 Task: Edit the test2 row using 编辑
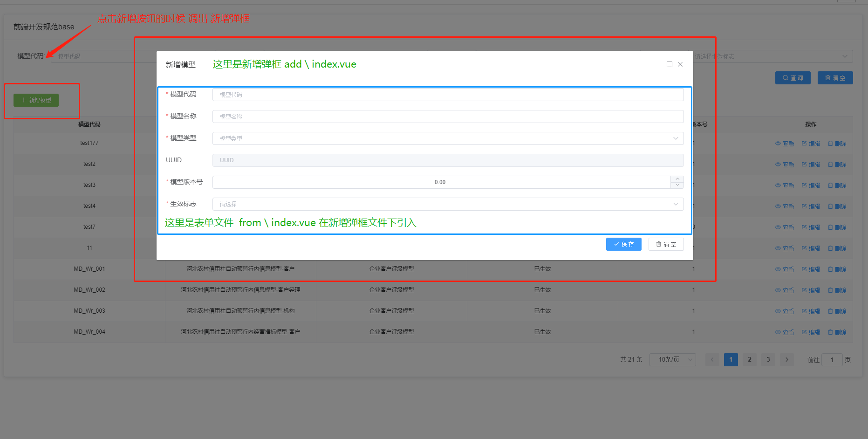click(x=811, y=165)
